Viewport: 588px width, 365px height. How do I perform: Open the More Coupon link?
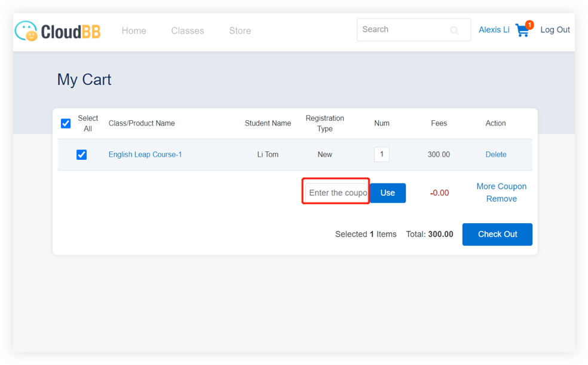501,186
